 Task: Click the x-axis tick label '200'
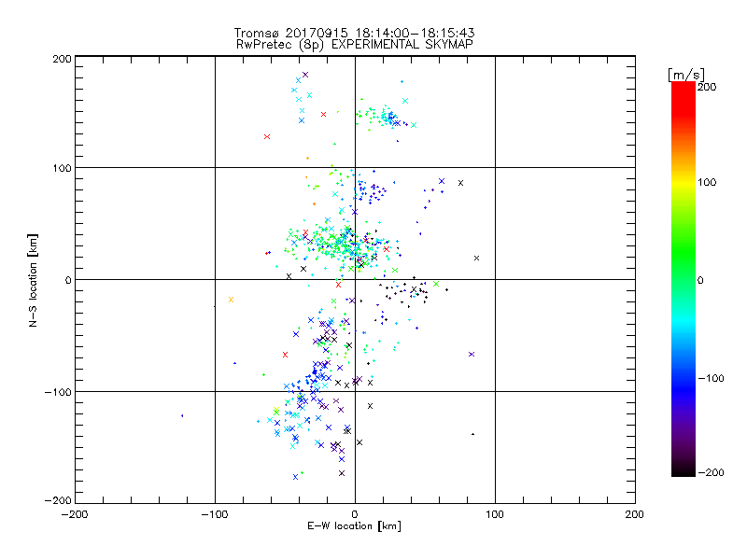point(635,514)
